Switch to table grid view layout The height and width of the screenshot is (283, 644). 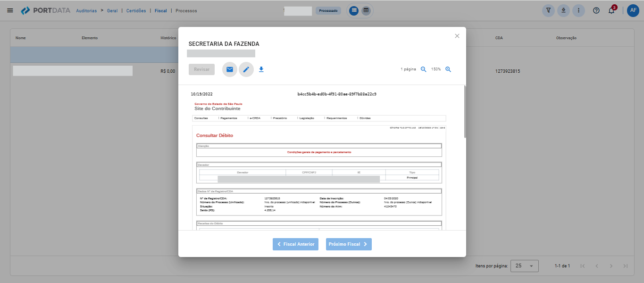click(366, 10)
